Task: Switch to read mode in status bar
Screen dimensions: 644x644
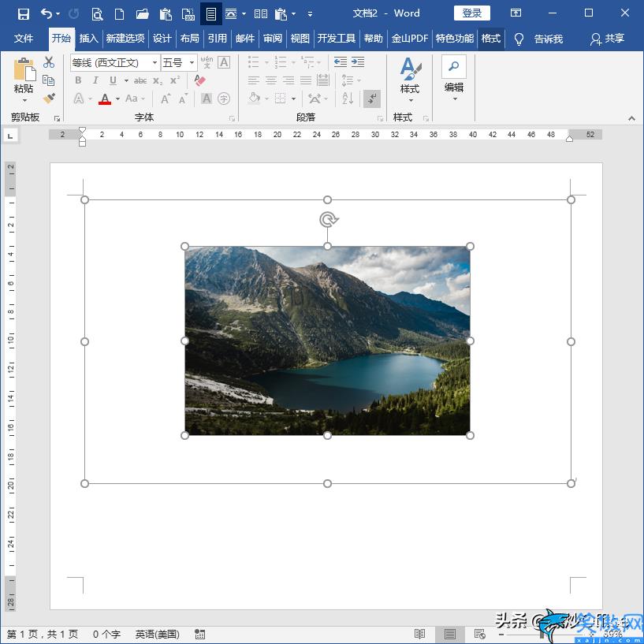Action: tap(419, 634)
